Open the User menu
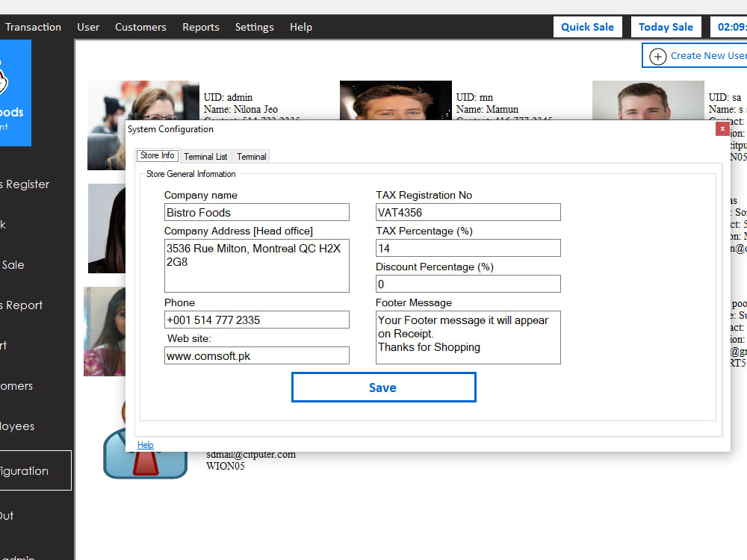This screenshot has width=747, height=560. [x=88, y=27]
